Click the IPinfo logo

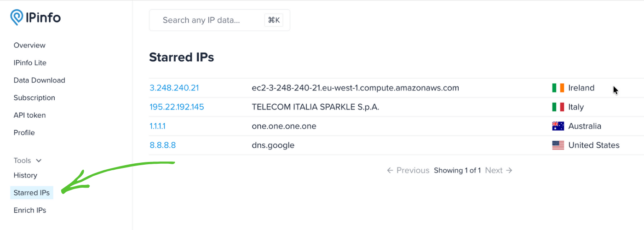35,18
